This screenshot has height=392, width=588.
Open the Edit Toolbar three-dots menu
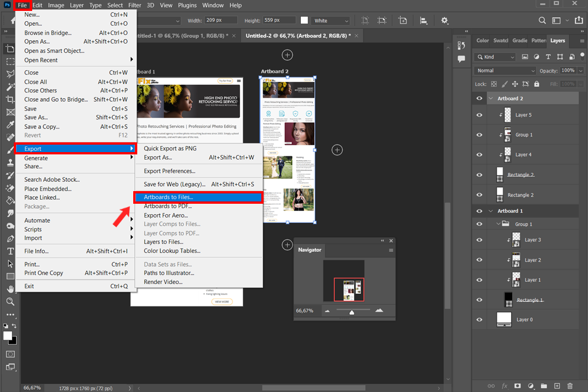coord(10,315)
